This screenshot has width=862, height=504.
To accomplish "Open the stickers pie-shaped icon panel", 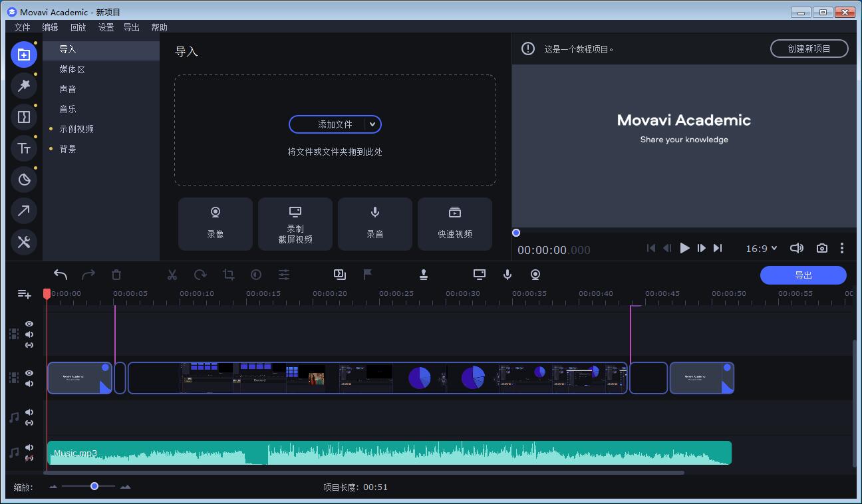I will 24,180.
